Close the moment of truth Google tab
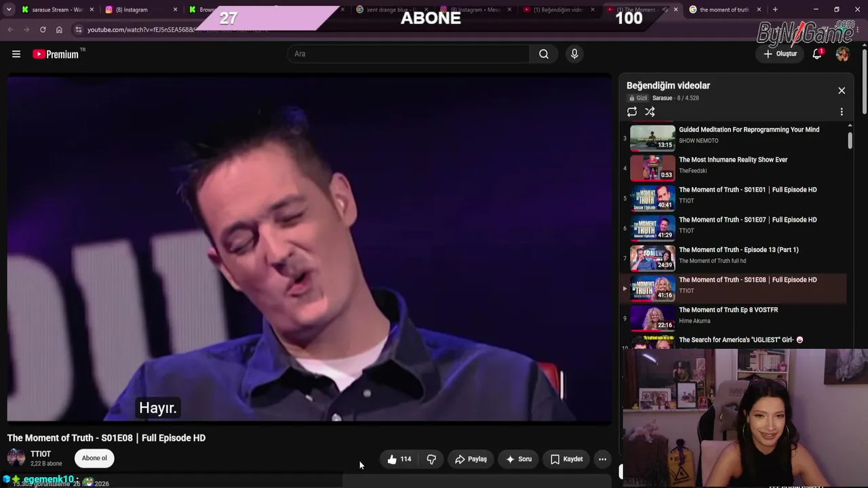868x488 pixels. (x=759, y=9)
